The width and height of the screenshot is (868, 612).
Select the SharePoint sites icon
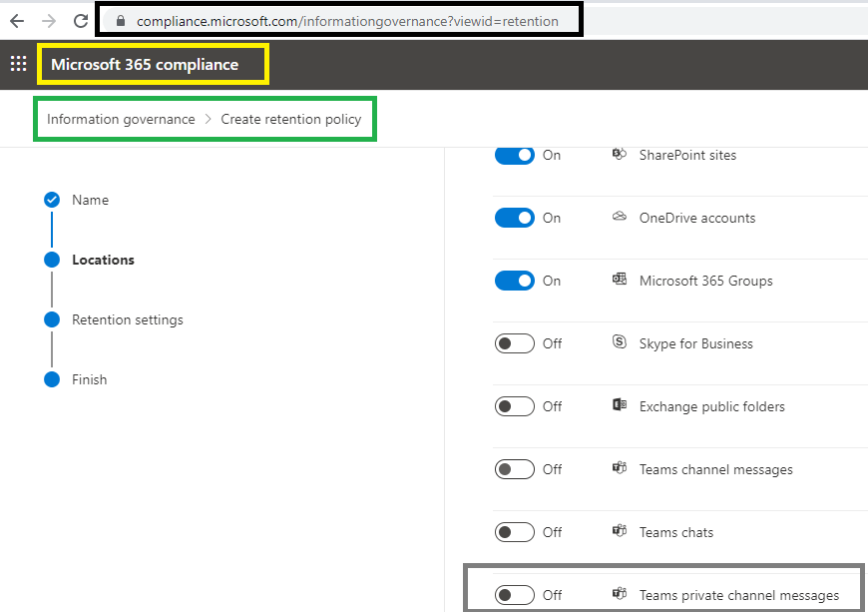click(618, 155)
